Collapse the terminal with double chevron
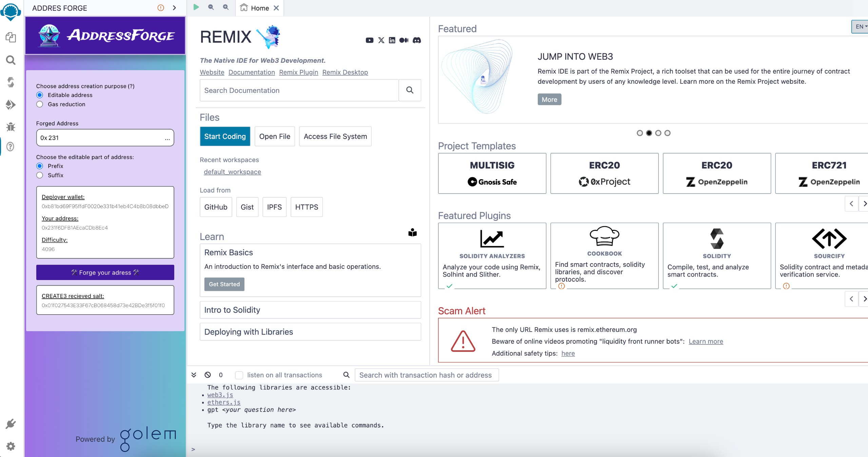Image resolution: width=868 pixels, height=457 pixels. coord(194,375)
